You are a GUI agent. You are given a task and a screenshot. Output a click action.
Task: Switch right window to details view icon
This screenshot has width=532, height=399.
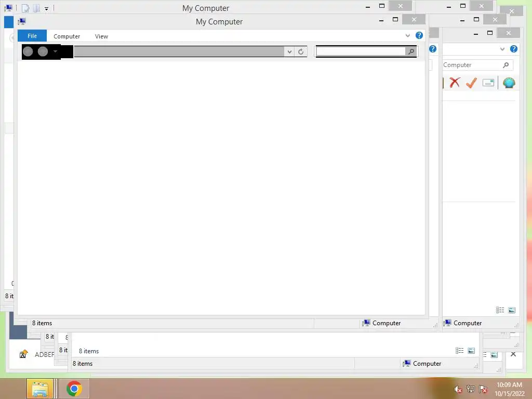click(500, 310)
